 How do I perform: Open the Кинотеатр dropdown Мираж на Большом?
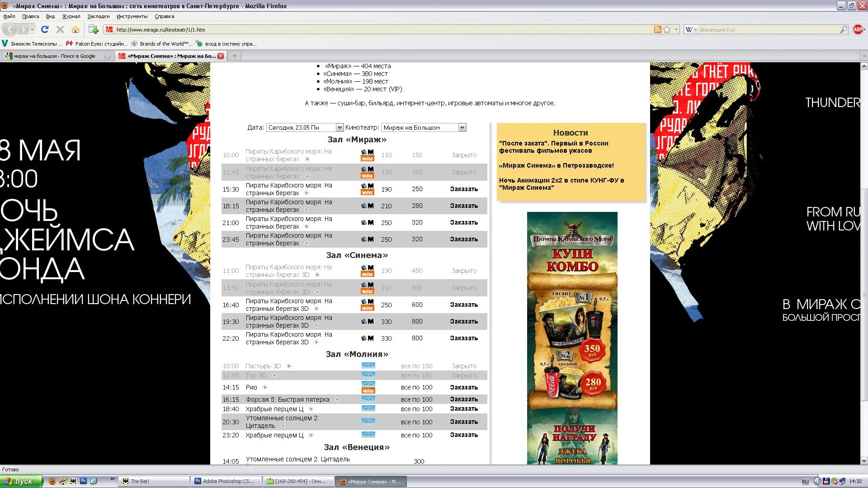[x=424, y=127]
